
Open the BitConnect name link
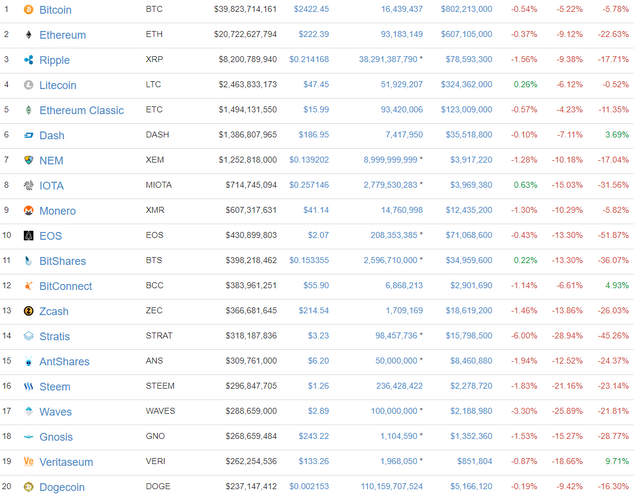click(66, 286)
